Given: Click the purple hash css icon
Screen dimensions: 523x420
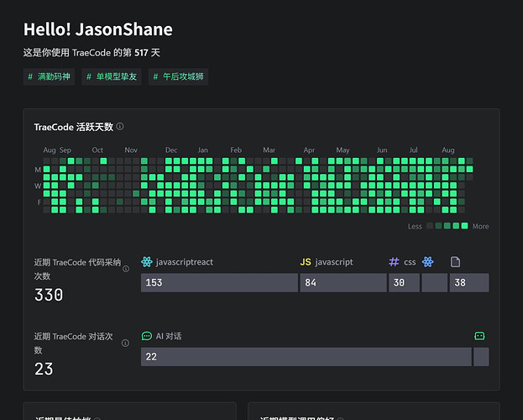Looking at the screenshot, I should (394, 262).
